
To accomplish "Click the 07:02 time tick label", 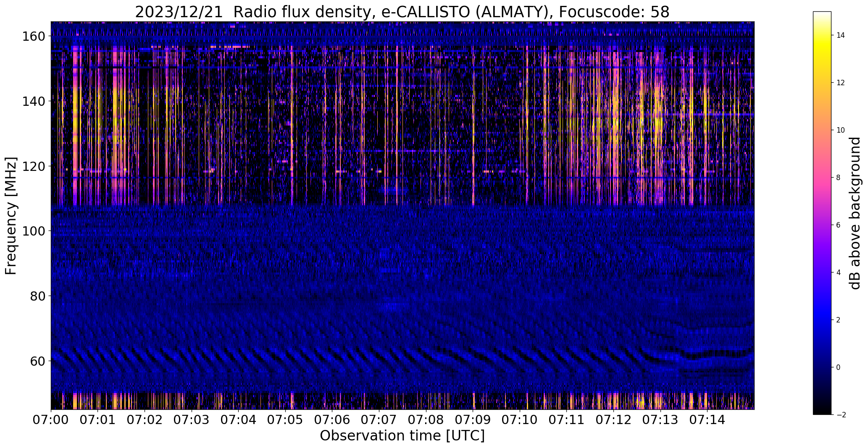I will [145, 419].
